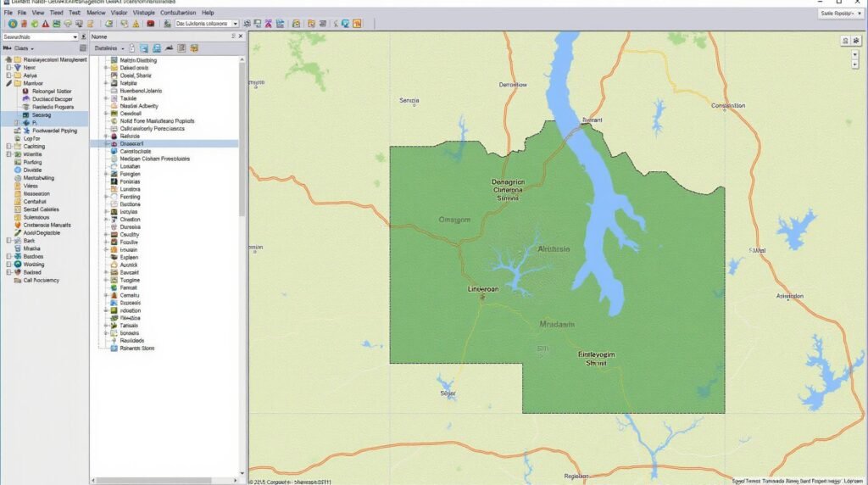The image size is (868, 485).
Task: Select Nolid Fone Mastutieano Pupiots row
Action: [157, 120]
